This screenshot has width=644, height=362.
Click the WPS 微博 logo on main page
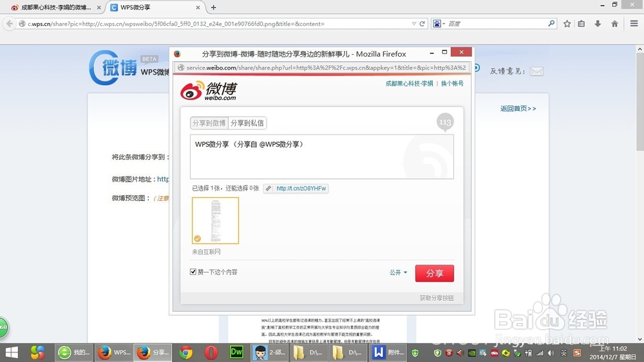click(113, 68)
